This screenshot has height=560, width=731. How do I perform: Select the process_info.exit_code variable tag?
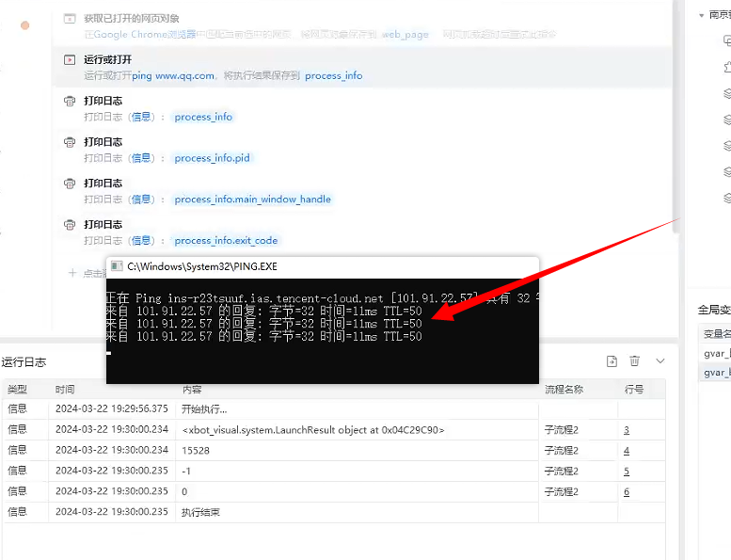pyautogui.click(x=226, y=241)
